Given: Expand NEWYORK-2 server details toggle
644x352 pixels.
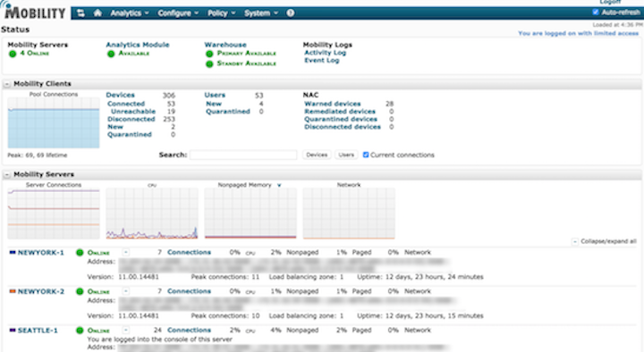Looking at the screenshot, I should pyautogui.click(x=126, y=291).
